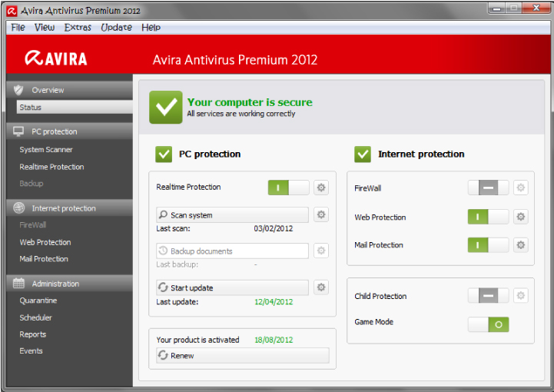Screen dimensions: 554x392
Task: Open Start update settings gear icon
Action: [321, 287]
